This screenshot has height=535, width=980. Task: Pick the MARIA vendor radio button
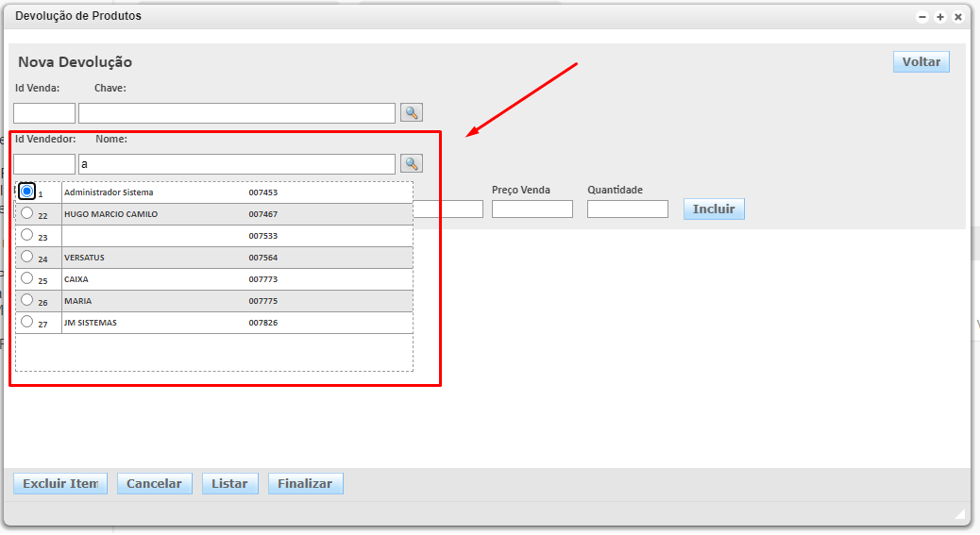pos(27,300)
